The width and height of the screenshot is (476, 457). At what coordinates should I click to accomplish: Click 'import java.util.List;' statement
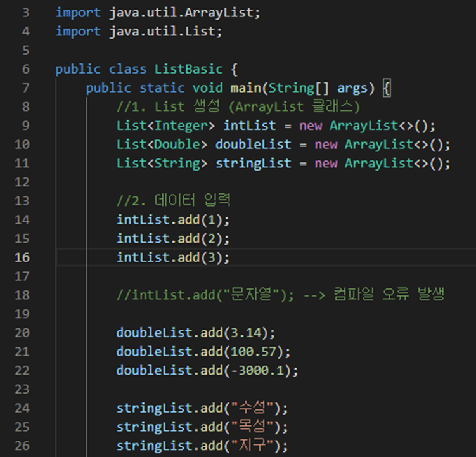pos(139,32)
